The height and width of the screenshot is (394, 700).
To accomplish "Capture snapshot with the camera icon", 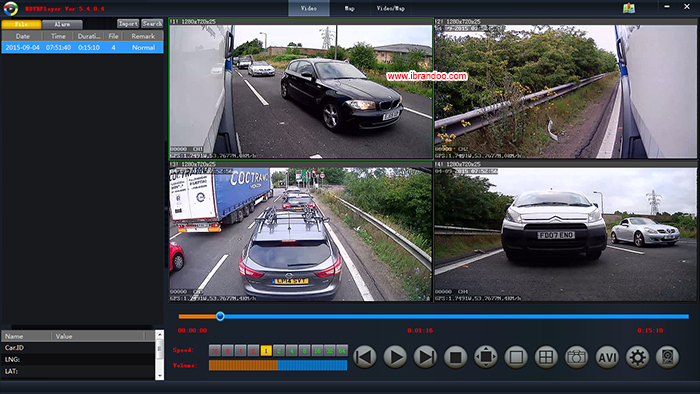I will [x=576, y=357].
